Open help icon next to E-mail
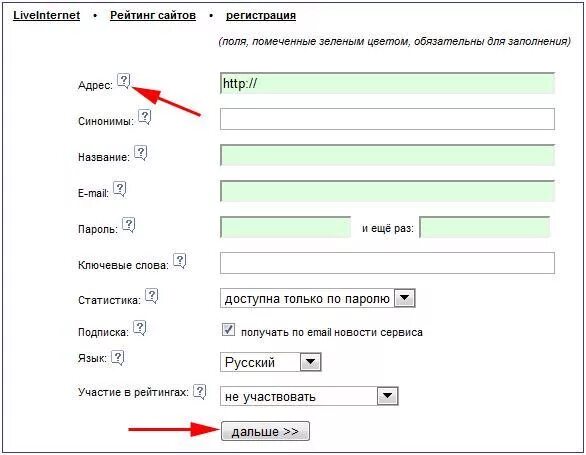 click(120, 189)
